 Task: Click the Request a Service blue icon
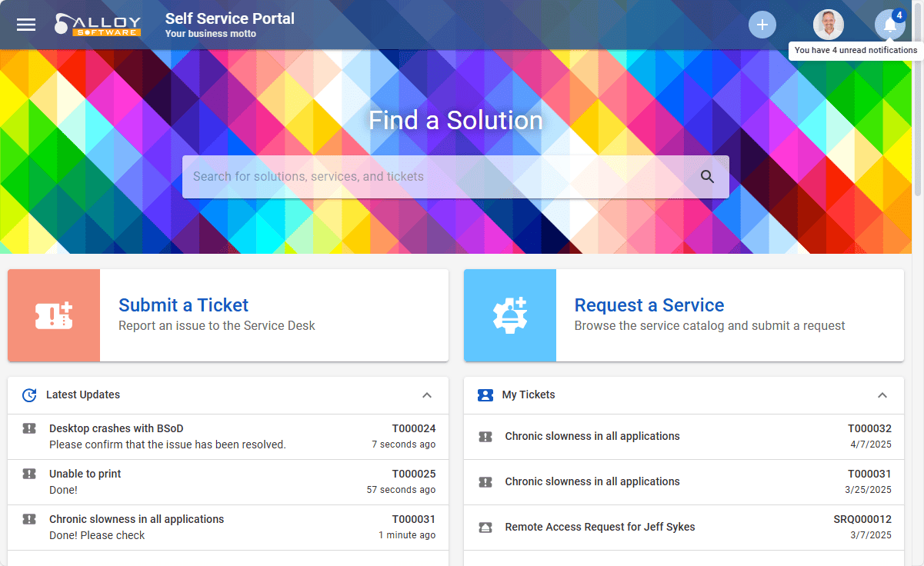pyautogui.click(x=510, y=315)
